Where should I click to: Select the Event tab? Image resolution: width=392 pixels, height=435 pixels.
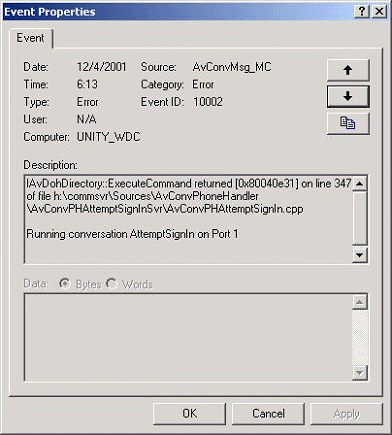[31, 38]
